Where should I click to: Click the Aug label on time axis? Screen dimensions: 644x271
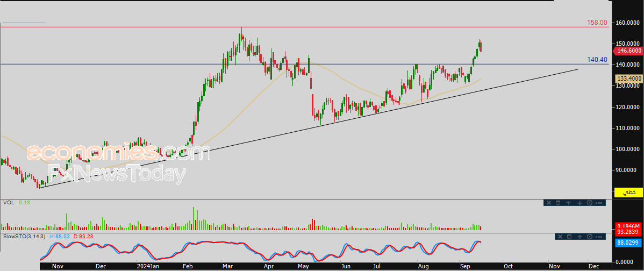point(423,266)
